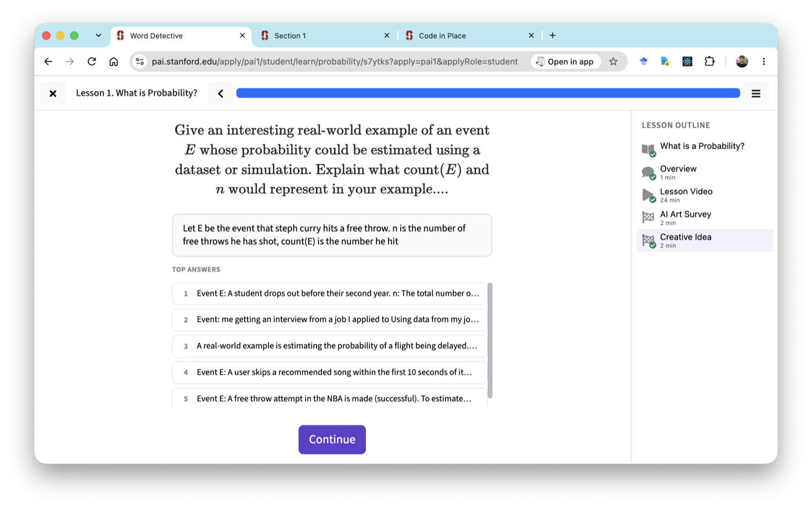Open the Overview outline item
The width and height of the screenshot is (812, 509).
pyautogui.click(x=705, y=172)
